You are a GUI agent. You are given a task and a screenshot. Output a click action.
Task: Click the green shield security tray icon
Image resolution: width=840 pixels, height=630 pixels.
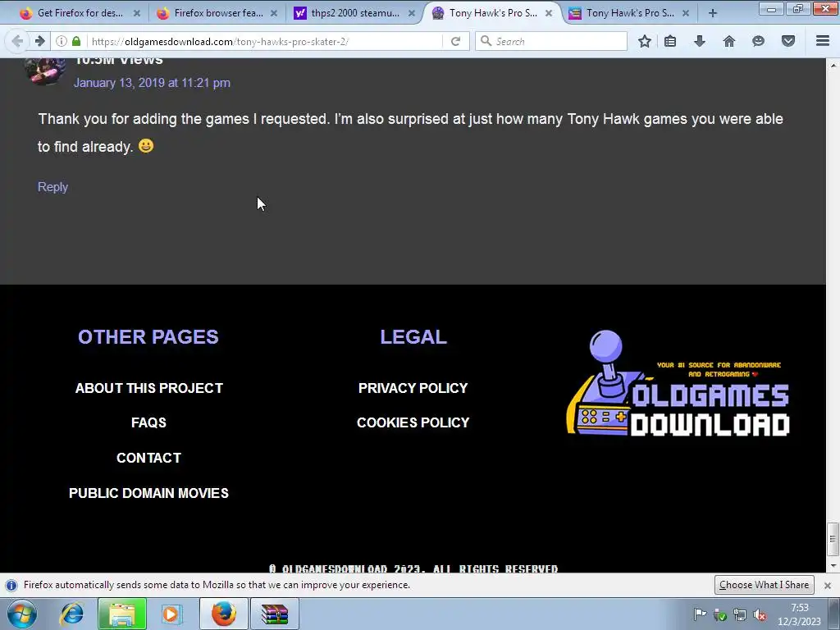tap(720, 616)
